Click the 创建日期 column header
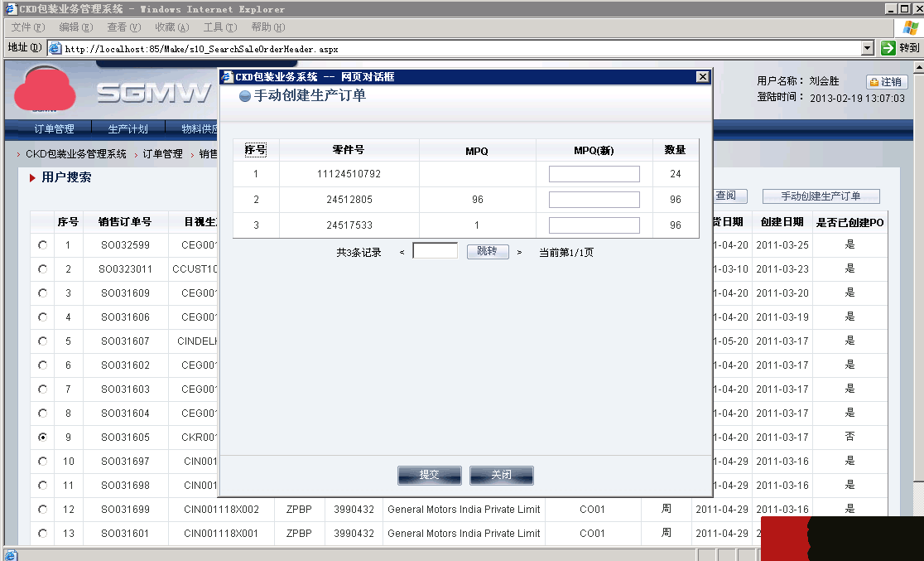The height and width of the screenshot is (561, 924). [782, 222]
